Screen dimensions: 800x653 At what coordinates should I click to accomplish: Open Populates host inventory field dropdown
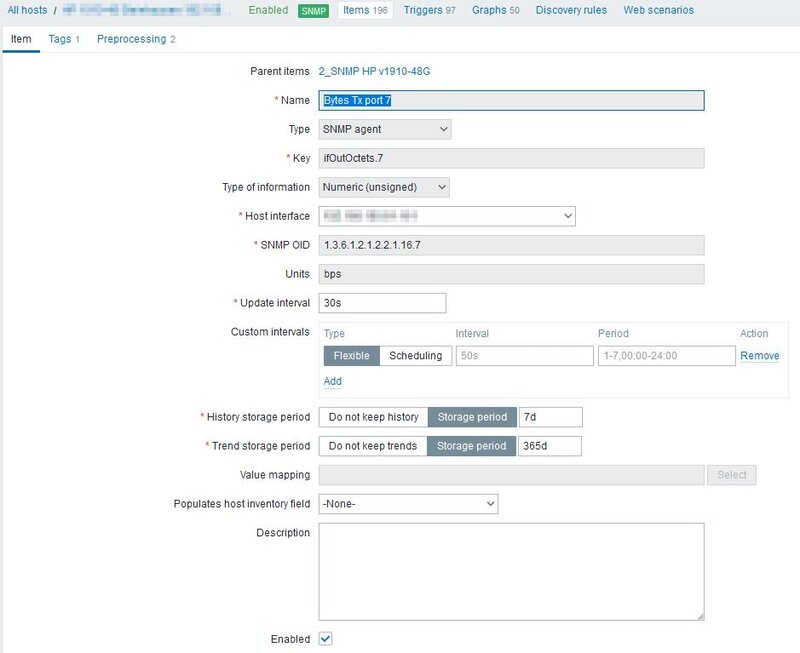pyautogui.click(x=408, y=504)
